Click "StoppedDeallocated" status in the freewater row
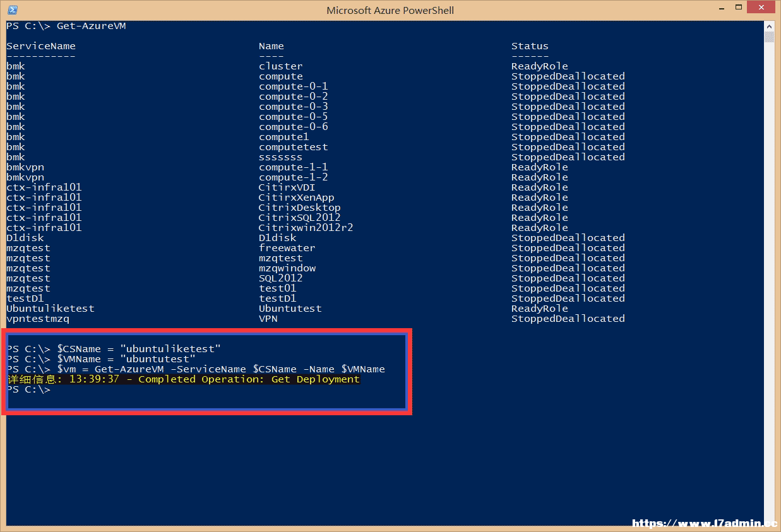 pyautogui.click(x=568, y=248)
